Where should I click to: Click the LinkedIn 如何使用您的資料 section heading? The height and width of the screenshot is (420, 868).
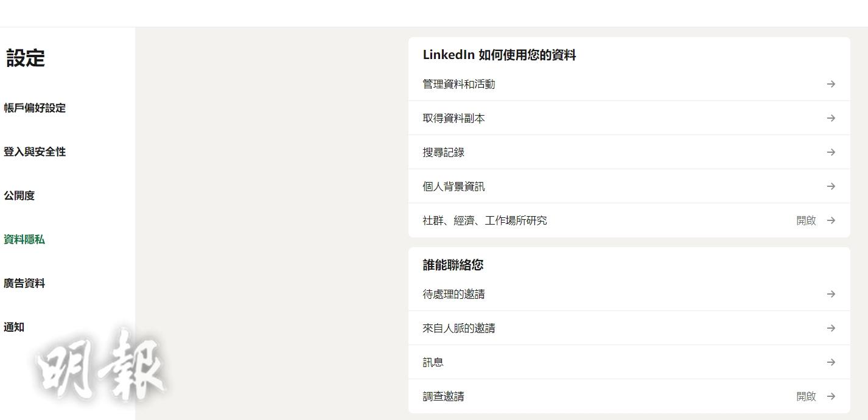499,55
